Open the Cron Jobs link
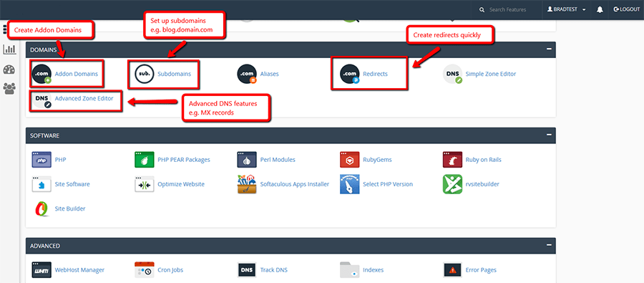 170,270
